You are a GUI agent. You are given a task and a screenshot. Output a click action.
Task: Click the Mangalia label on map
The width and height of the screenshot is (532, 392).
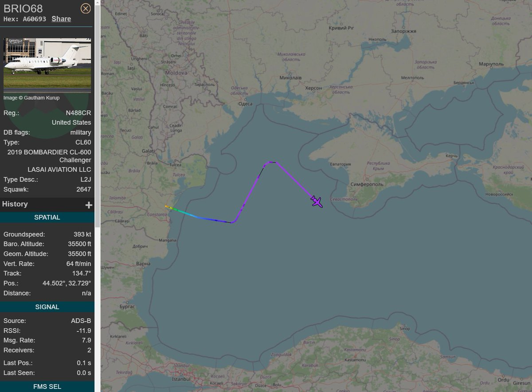167,240
